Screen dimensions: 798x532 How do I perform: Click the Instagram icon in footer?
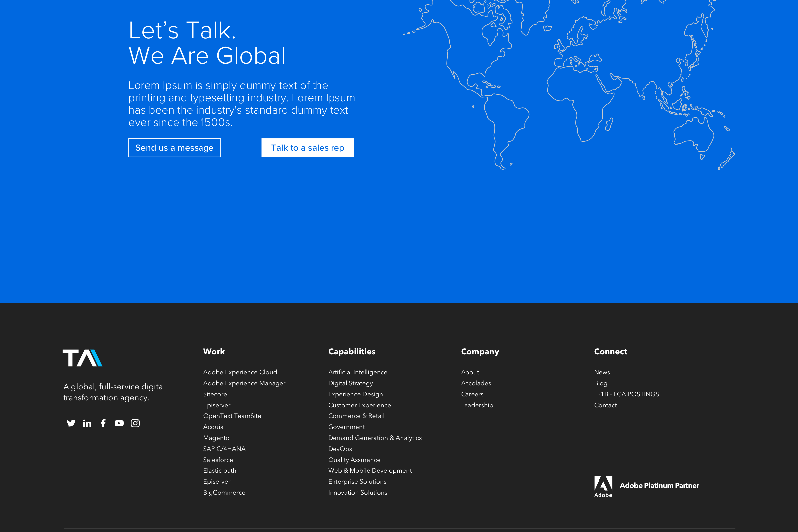tap(135, 423)
